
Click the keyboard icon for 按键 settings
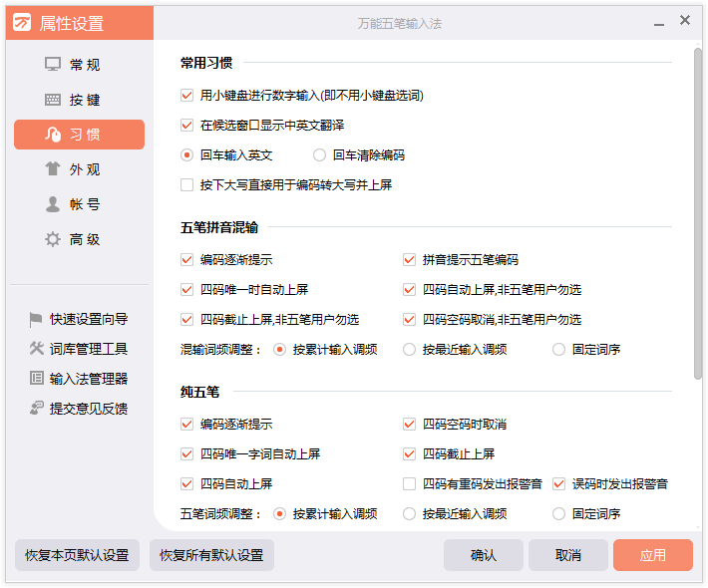tap(53, 100)
